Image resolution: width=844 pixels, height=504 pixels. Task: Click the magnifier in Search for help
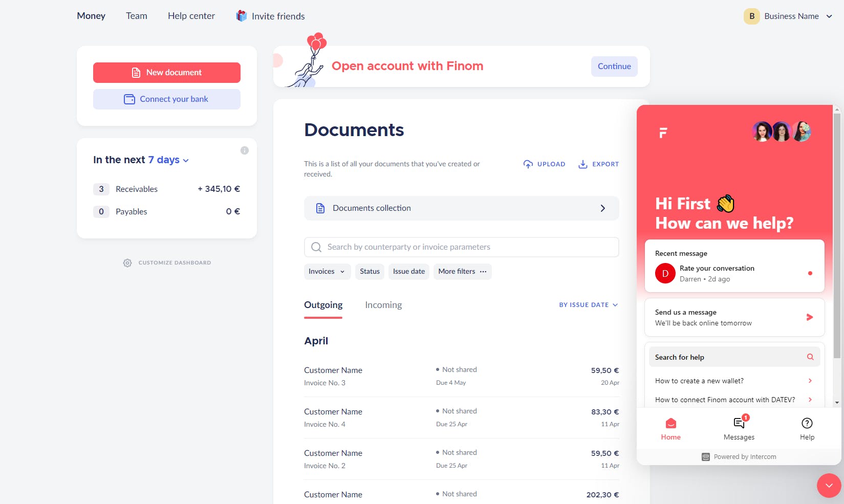click(810, 357)
